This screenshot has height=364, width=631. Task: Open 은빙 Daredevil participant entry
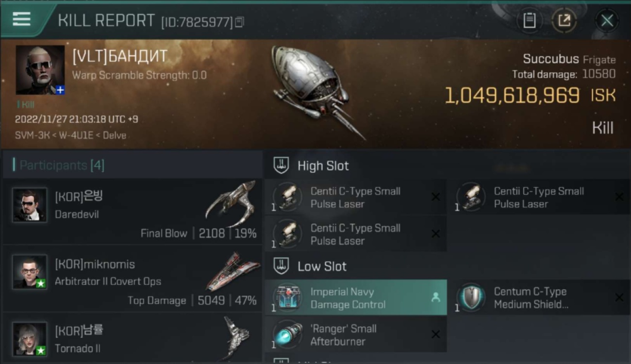click(x=133, y=211)
